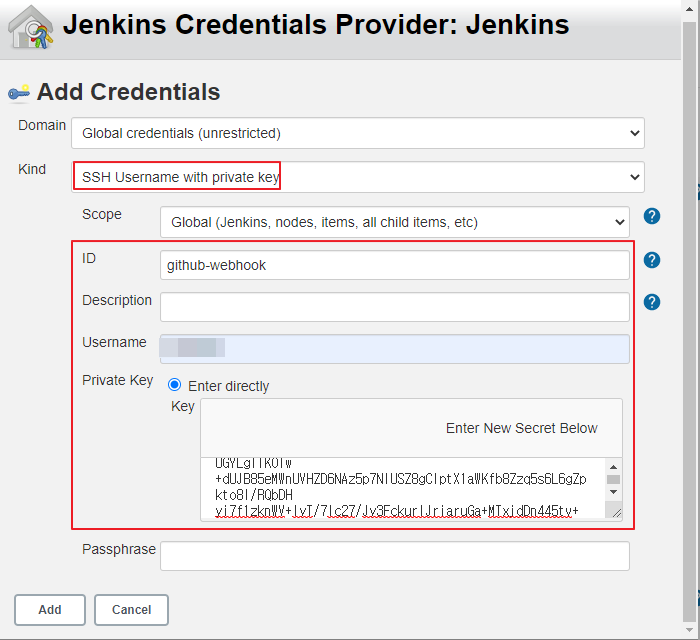The height and width of the screenshot is (640, 700).
Task: Click into the Description input field
Action: point(395,307)
